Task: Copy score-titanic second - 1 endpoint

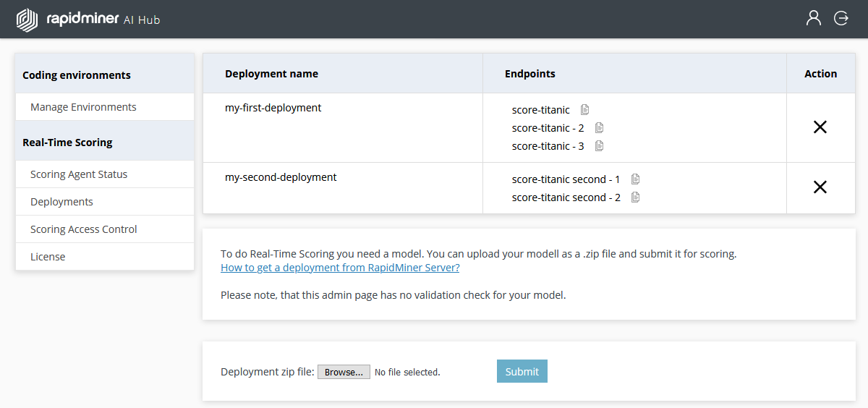Action: 635,179
